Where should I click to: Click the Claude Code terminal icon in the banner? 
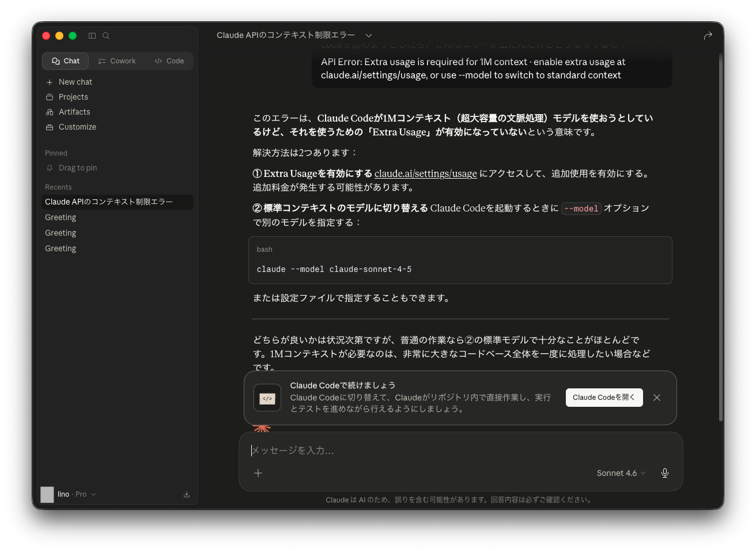(x=267, y=398)
